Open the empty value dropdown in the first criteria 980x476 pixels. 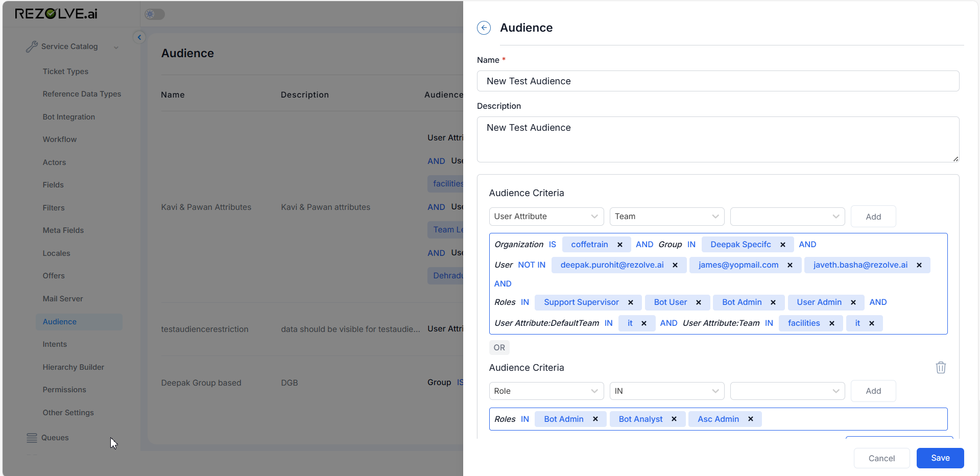787,217
